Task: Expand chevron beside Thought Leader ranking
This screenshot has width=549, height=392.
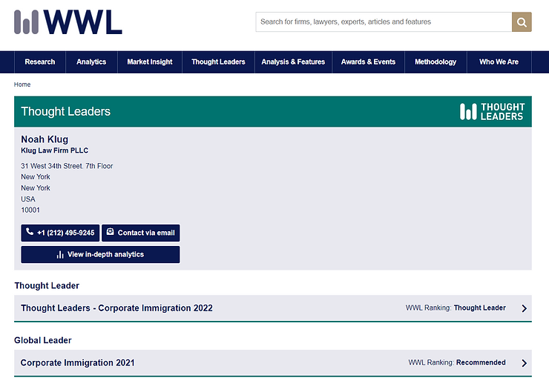Action: pyautogui.click(x=524, y=308)
